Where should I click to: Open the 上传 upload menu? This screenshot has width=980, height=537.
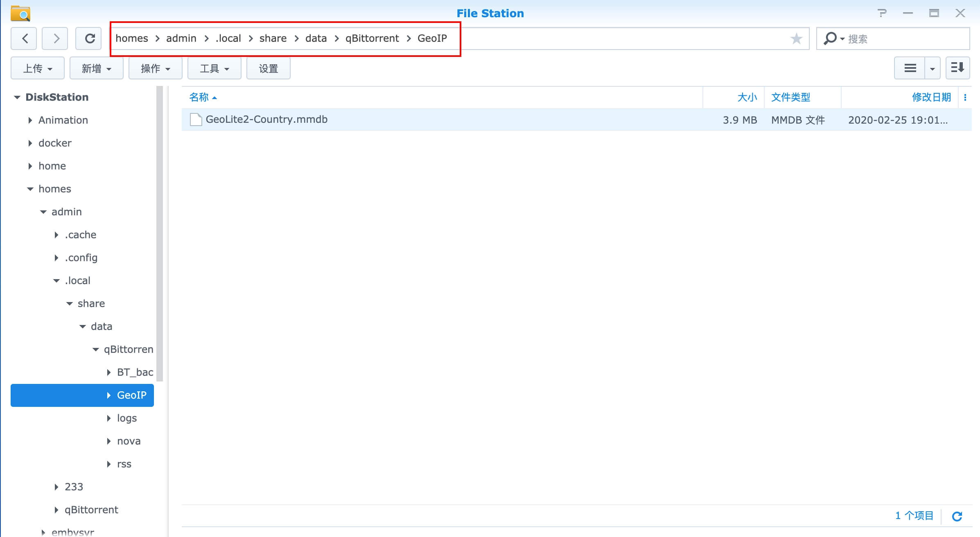(x=37, y=68)
